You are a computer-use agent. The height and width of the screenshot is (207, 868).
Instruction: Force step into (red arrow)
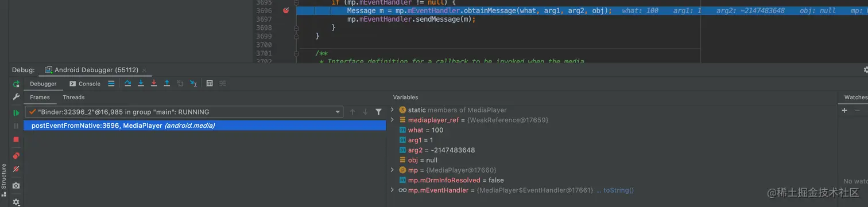tap(154, 84)
